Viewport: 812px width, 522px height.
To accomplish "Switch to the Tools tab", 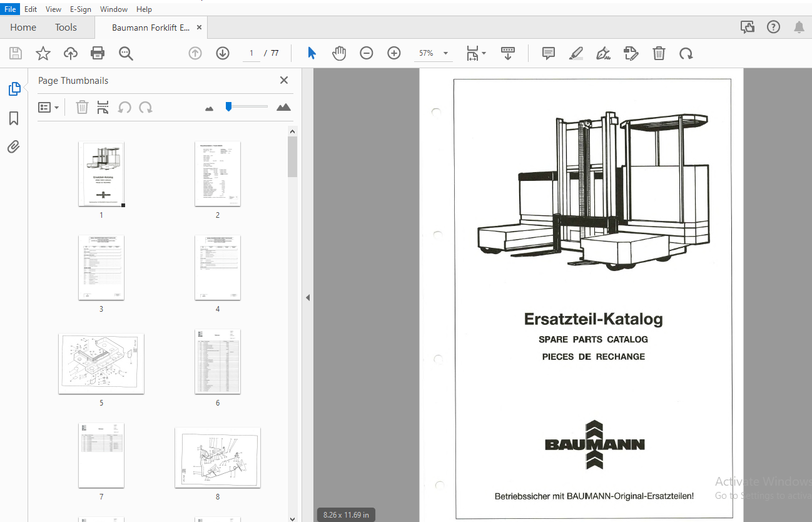I will click(66, 28).
